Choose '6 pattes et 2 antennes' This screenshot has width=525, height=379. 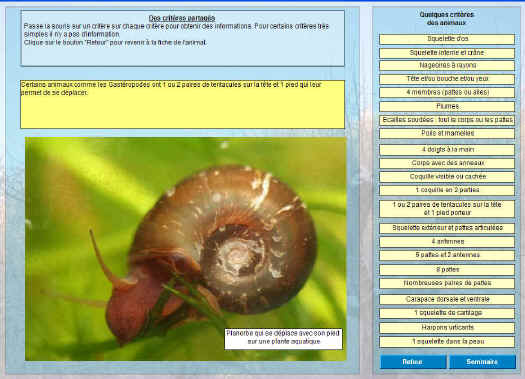(447, 255)
